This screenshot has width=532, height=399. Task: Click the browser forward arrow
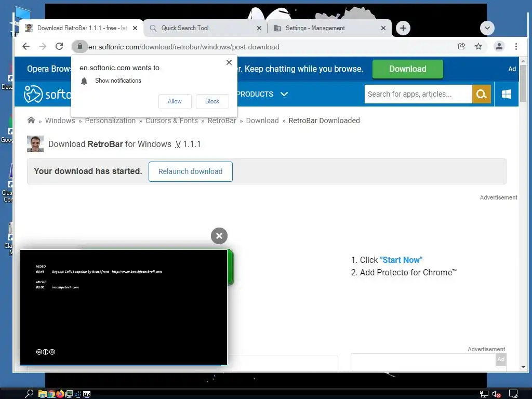tap(43, 46)
